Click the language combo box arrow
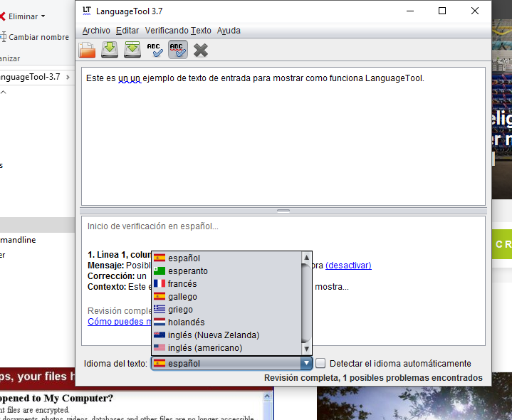Image resolution: width=512 pixels, height=420 pixels. click(x=306, y=363)
